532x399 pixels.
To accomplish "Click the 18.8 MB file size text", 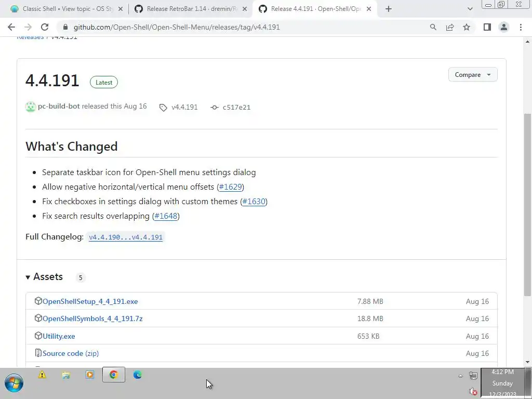I will 370,318.
